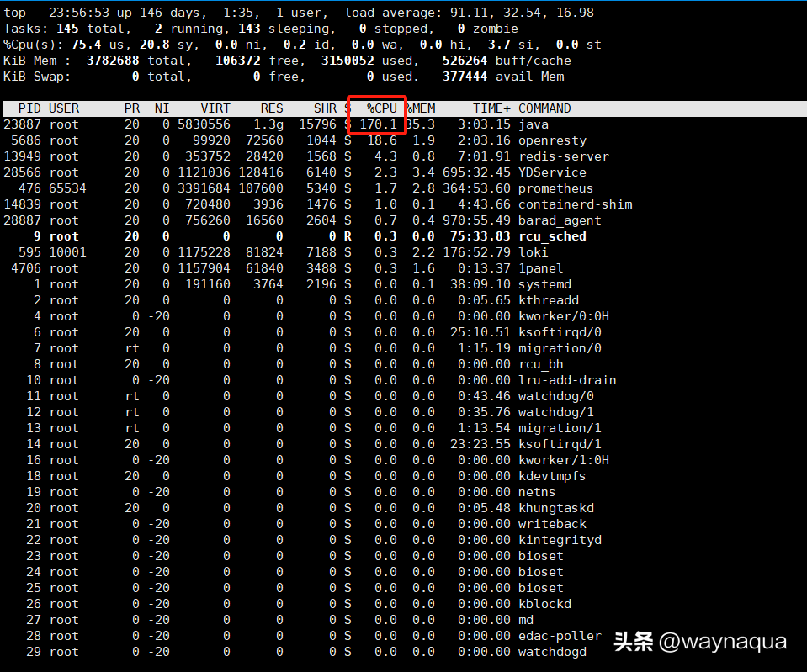Select the kdevtmpfs command
807x672 pixels.
[x=552, y=476]
